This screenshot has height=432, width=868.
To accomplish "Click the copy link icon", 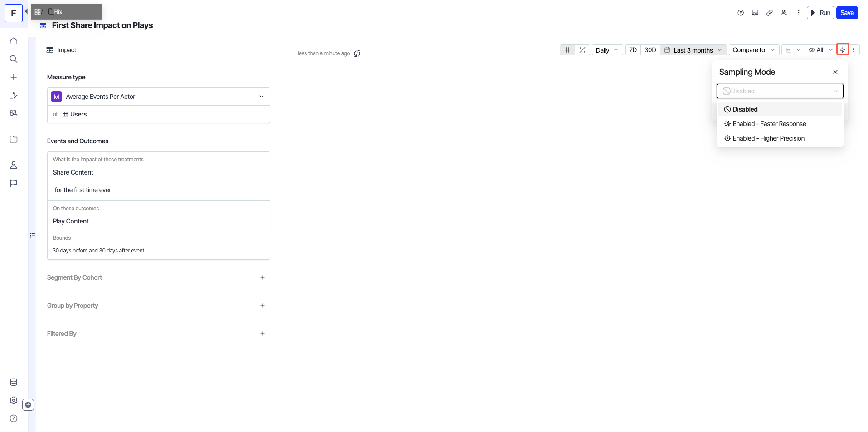I will [x=770, y=13].
